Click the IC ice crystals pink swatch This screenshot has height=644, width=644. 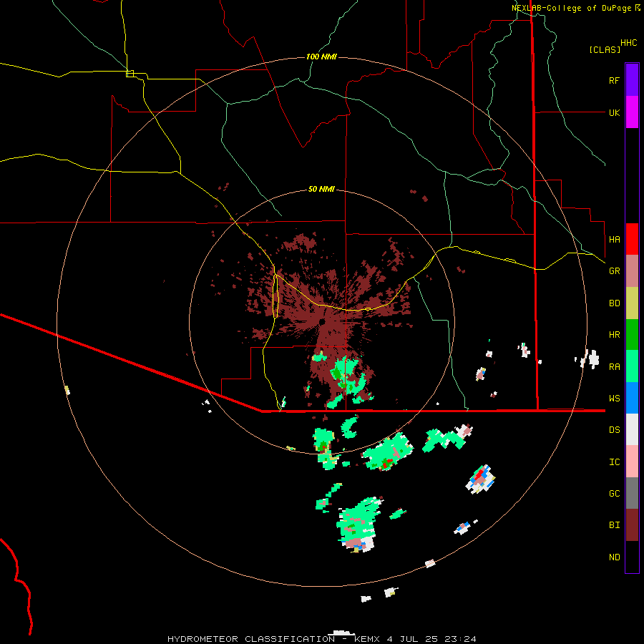point(632,462)
